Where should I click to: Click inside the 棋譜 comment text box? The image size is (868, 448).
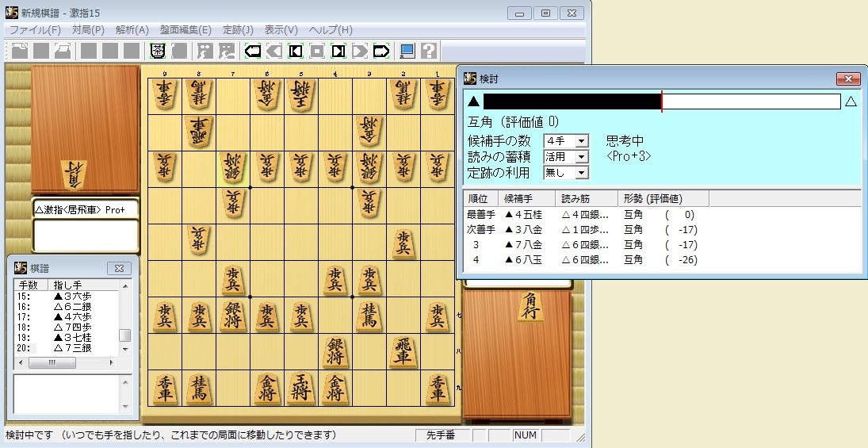coord(67,394)
